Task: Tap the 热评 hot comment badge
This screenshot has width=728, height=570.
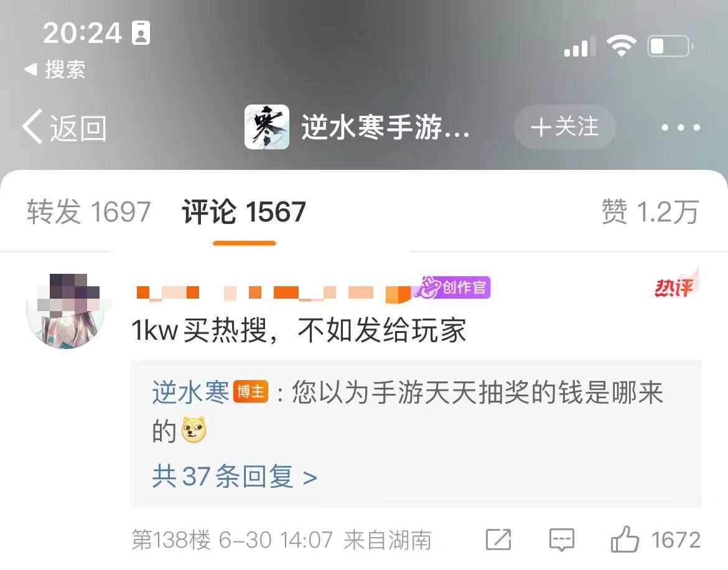Action: (x=676, y=284)
